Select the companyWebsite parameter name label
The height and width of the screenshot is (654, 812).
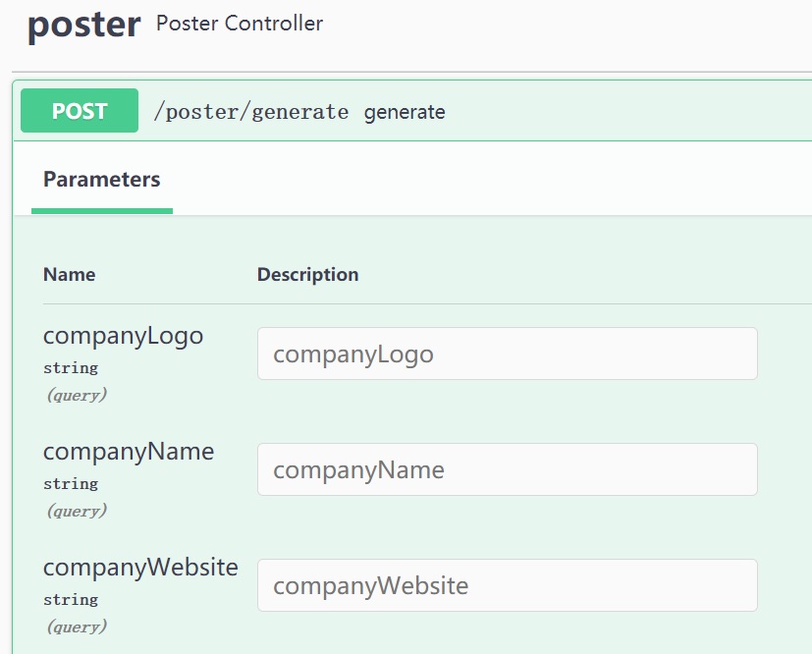140,568
